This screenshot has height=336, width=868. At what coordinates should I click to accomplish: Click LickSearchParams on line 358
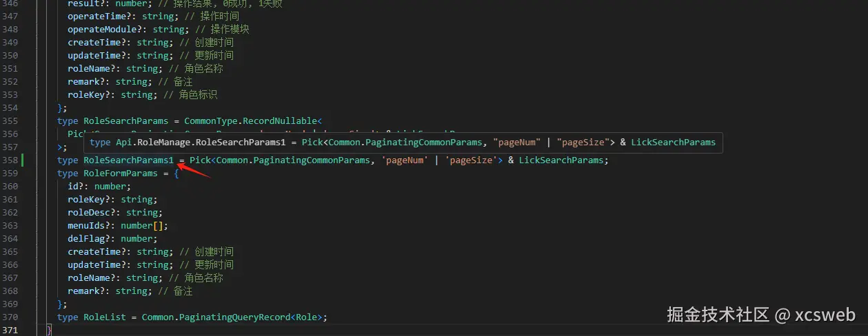561,160
